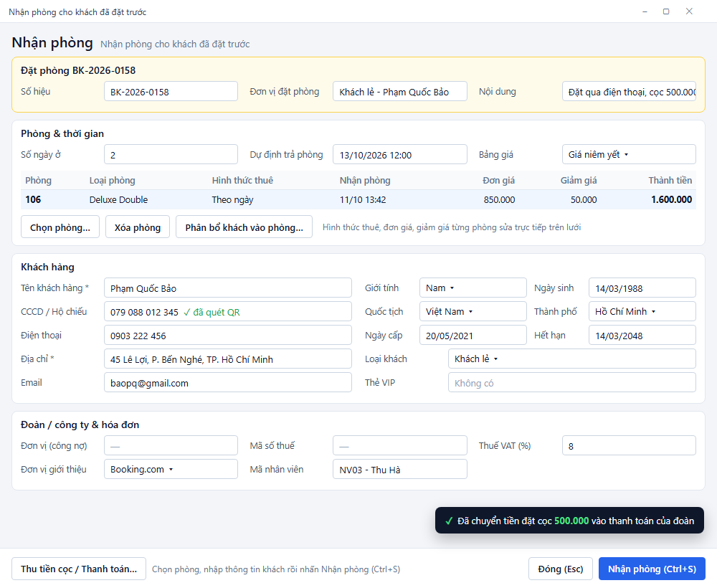The image size is (717, 588).
Task: Focus the Hết hạn date field
Action: pyautogui.click(x=642, y=335)
